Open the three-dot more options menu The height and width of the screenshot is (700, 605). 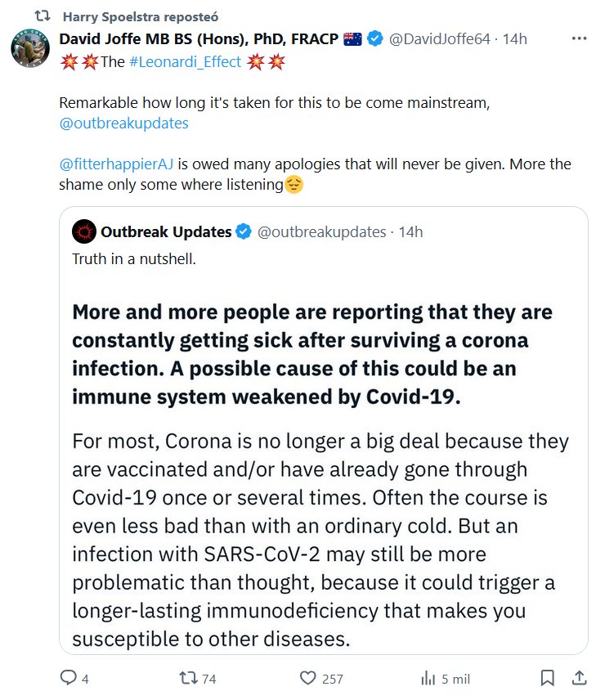pyautogui.click(x=579, y=39)
